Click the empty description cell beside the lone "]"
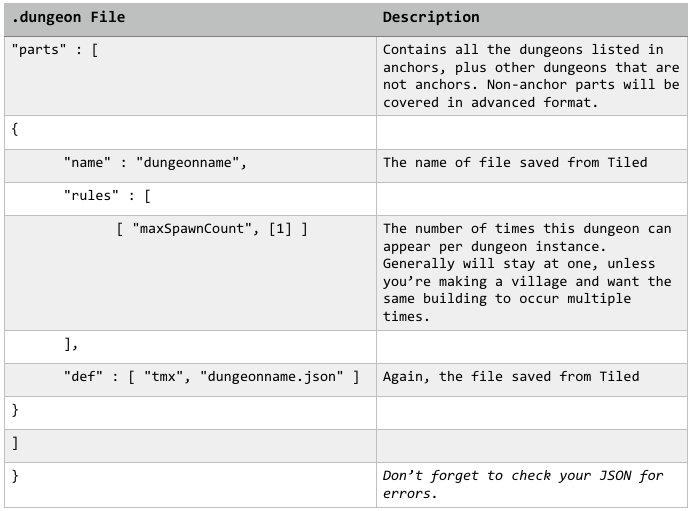691x511 pixels. click(x=531, y=442)
